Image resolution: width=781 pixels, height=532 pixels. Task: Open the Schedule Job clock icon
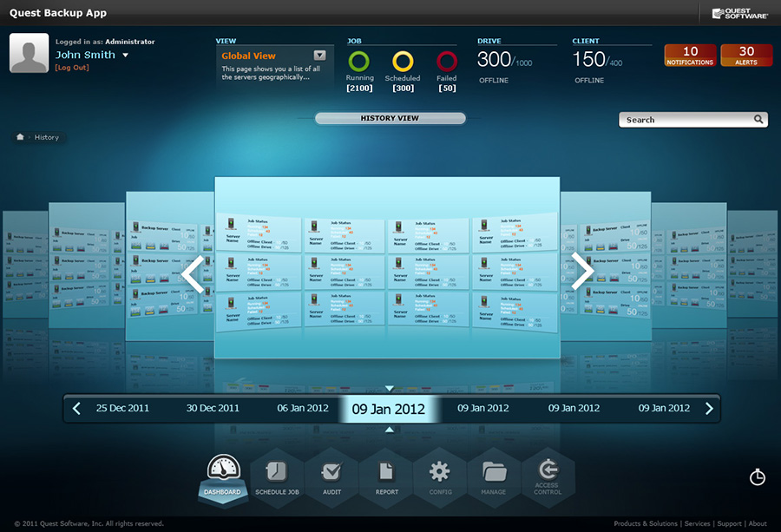tap(277, 470)
